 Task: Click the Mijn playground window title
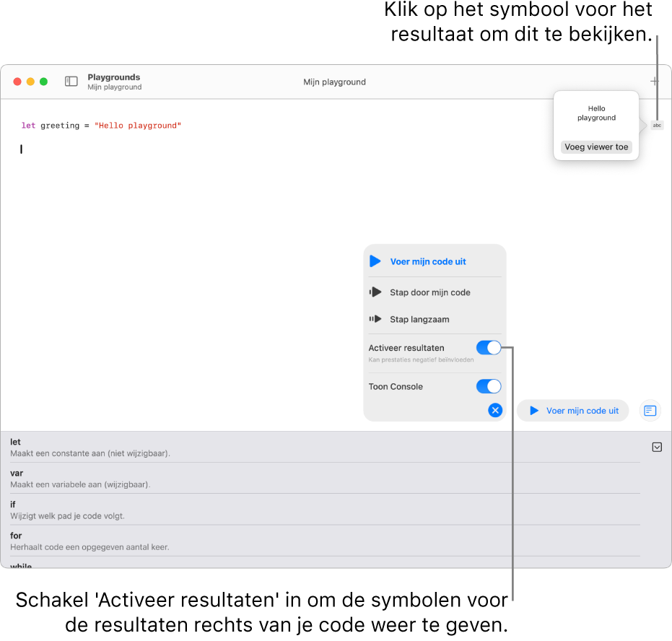coord(334,82)
